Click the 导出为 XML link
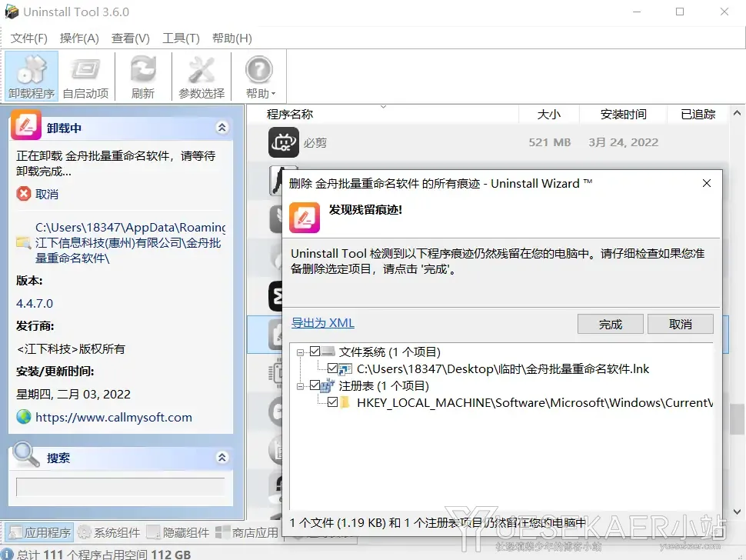Image resolution: width=746 pixels, height=560 pixels. tap(322, 323)
